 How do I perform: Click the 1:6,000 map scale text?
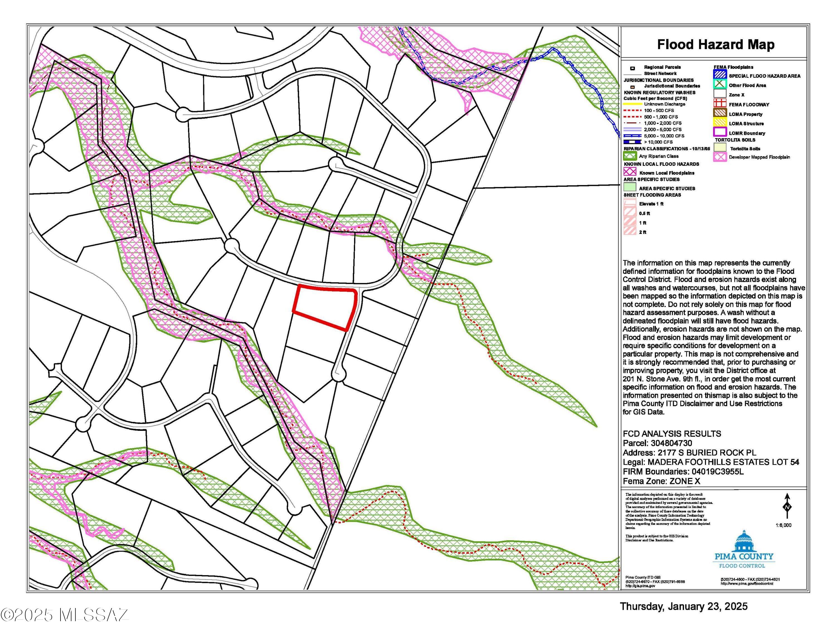pyautogui.click(x=784, y=525)
